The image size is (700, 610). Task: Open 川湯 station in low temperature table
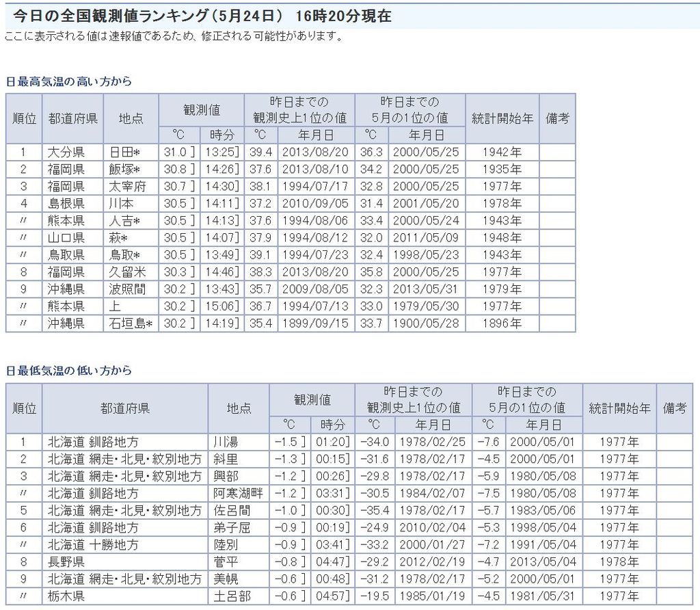click(x=225, y=442)
